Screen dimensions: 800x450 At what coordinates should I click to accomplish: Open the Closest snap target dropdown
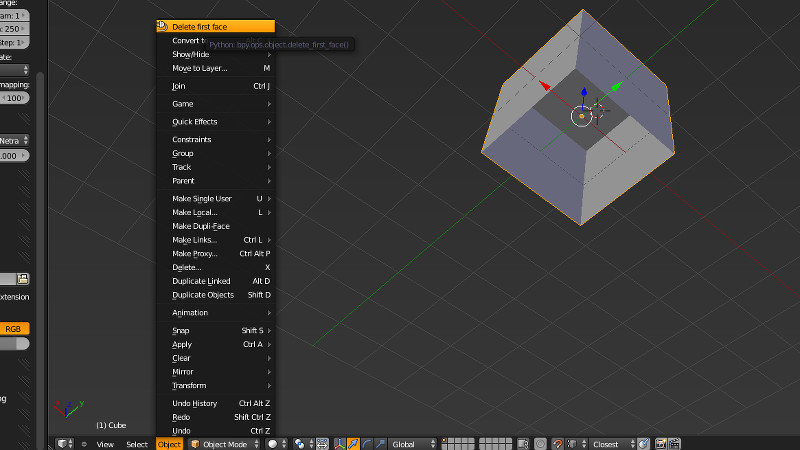612,444
